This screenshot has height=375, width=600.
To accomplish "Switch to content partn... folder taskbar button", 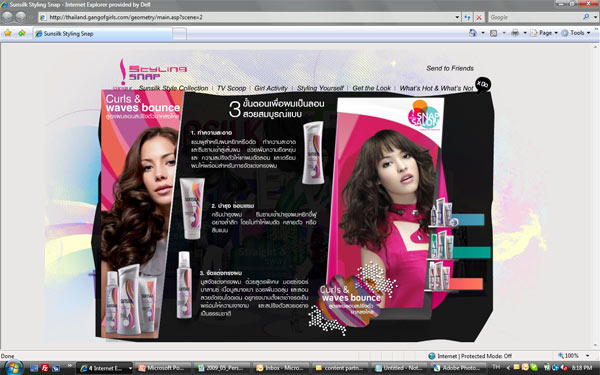I will pos(340,368).
